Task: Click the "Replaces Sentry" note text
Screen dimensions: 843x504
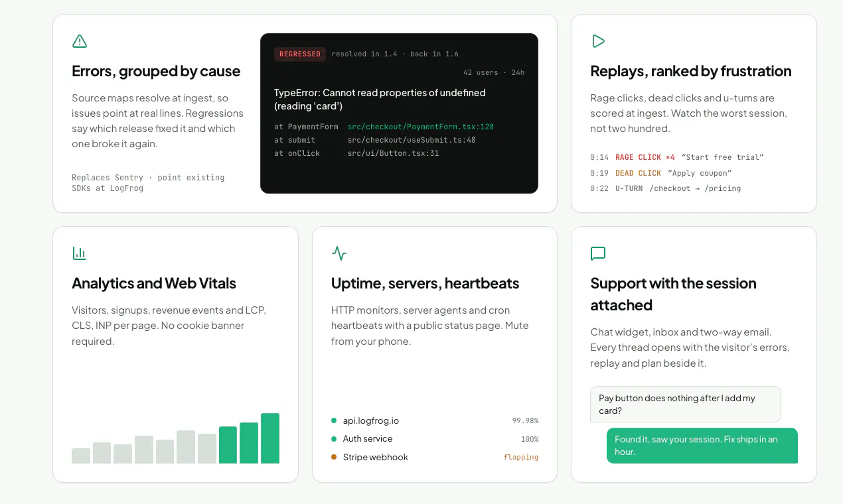Action: 148,183
